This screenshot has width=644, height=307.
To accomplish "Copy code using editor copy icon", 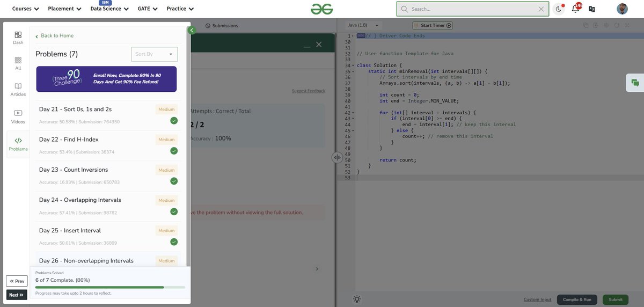I will [586, 25].
